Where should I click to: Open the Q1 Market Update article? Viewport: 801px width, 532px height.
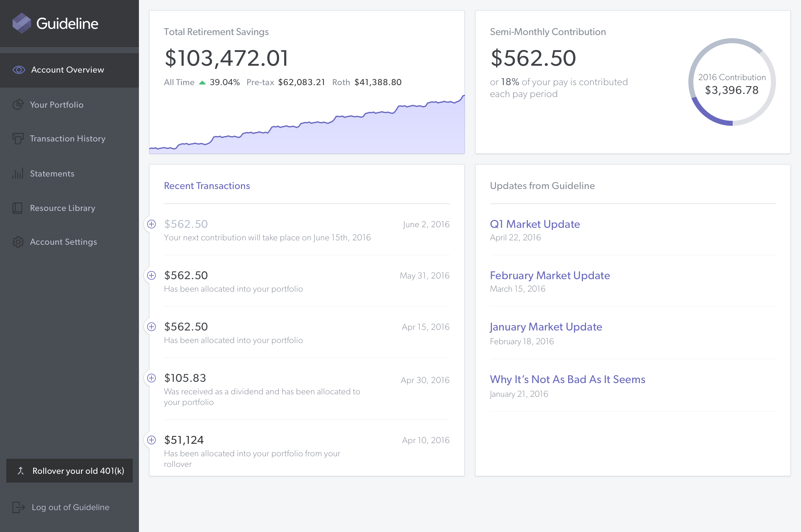535,224
